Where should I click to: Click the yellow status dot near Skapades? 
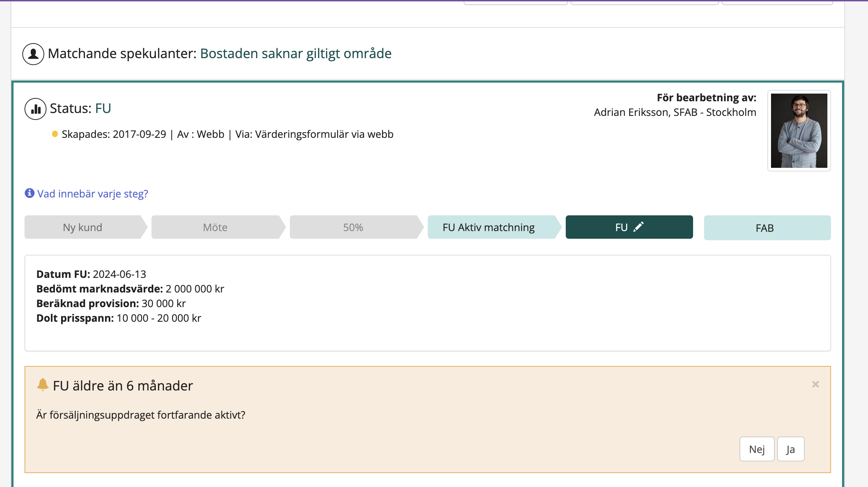(x=55, y=134)
